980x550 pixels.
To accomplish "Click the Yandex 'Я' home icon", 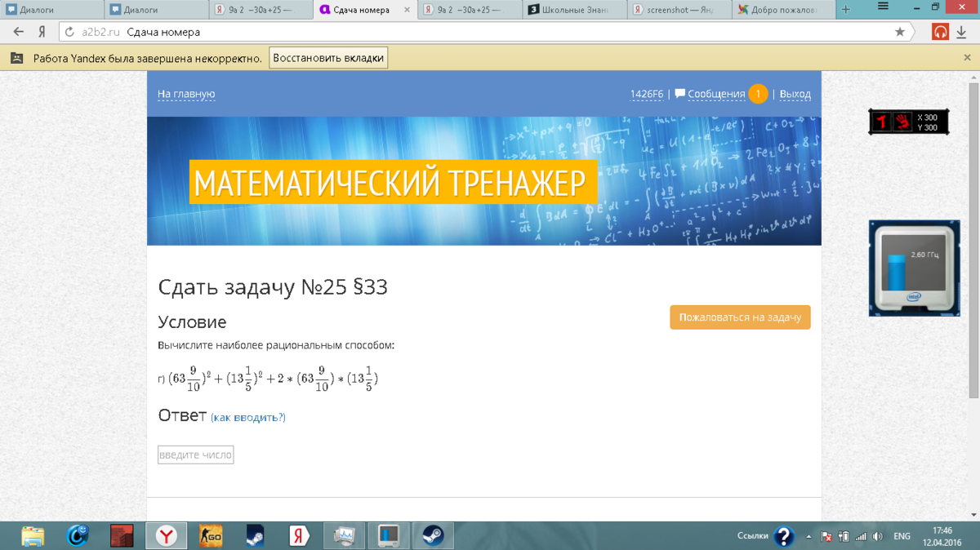I will click(x=41, y=32).
